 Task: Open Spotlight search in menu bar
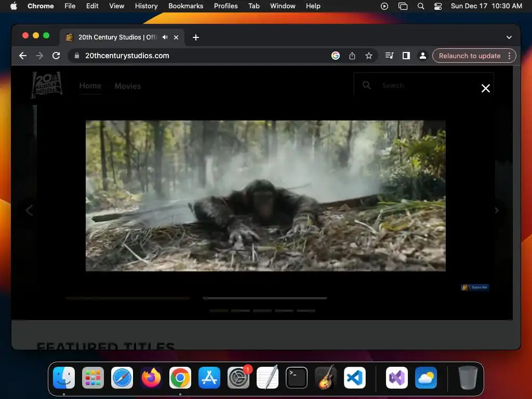pos(421,6)
